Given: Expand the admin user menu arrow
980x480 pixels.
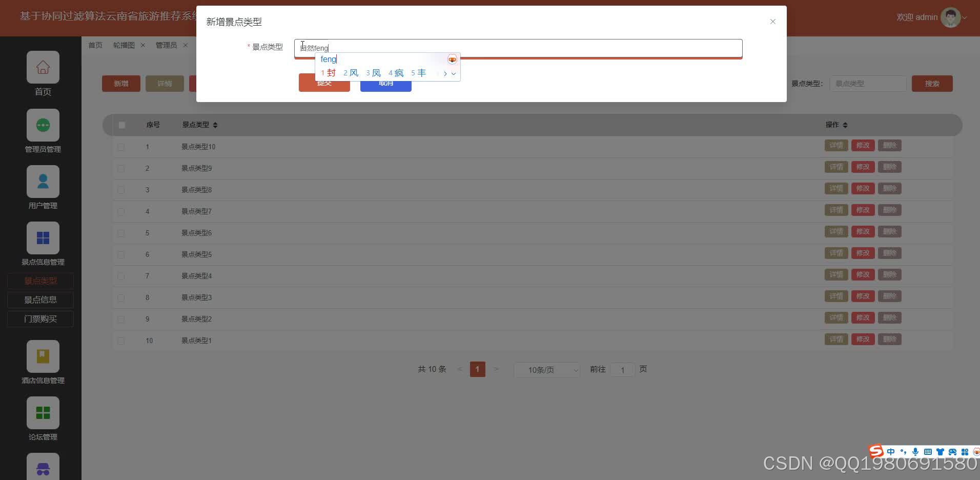Looking at the screenshot, I should (x=965, y=18).
